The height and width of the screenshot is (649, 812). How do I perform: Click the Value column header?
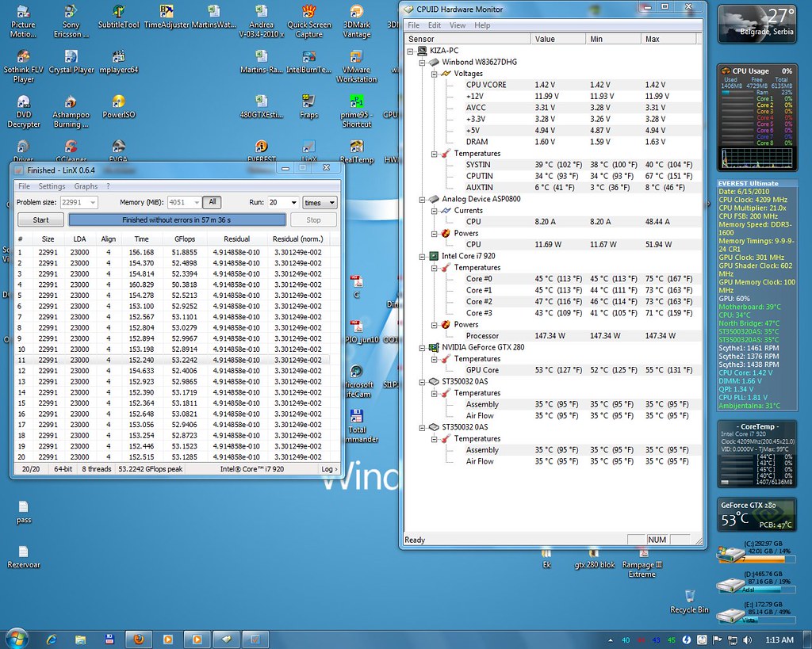(558, 39)
